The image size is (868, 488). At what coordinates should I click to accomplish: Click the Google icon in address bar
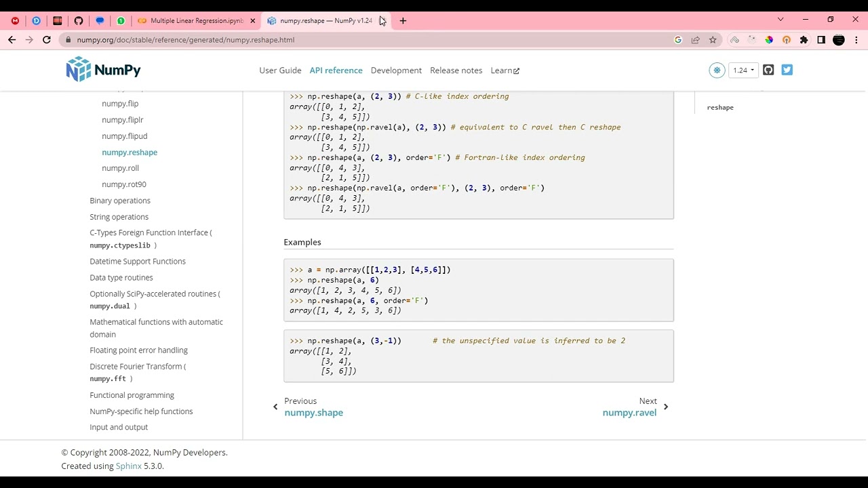pos(677,40)
